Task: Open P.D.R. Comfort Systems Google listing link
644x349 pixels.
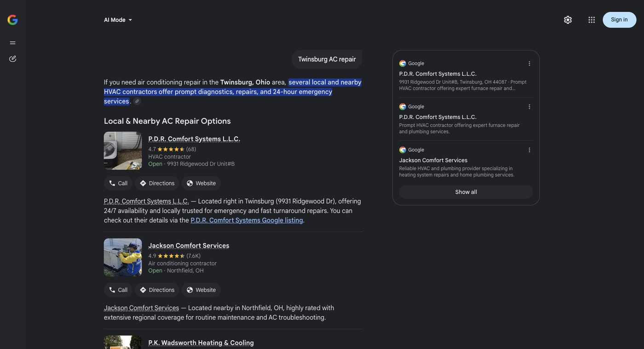Action: [247, 221]
